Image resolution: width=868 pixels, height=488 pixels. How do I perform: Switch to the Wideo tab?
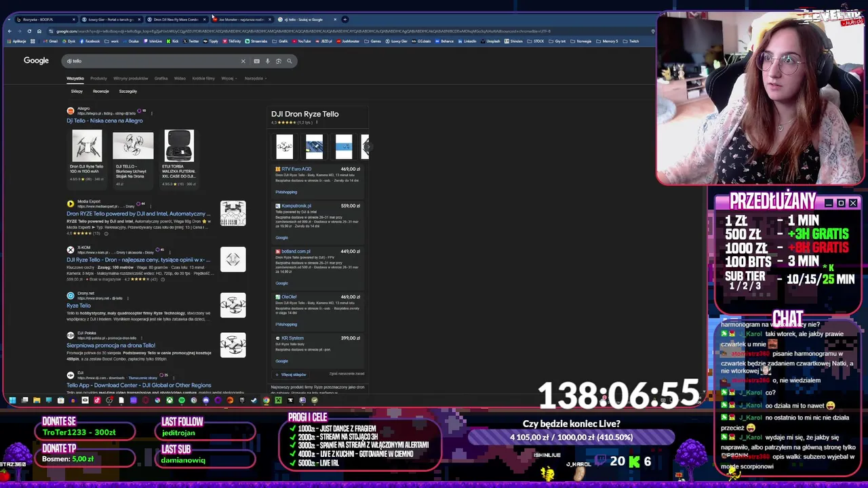click(180, 79)
